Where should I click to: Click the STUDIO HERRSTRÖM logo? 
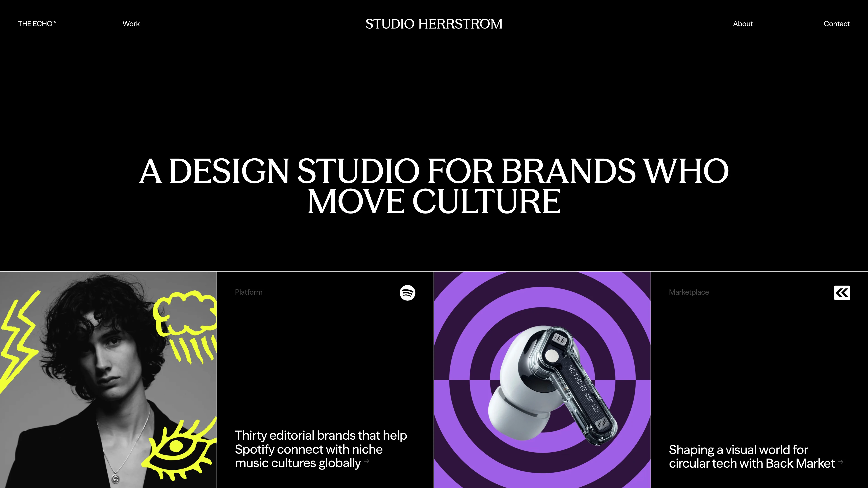(x=434, y=24)
